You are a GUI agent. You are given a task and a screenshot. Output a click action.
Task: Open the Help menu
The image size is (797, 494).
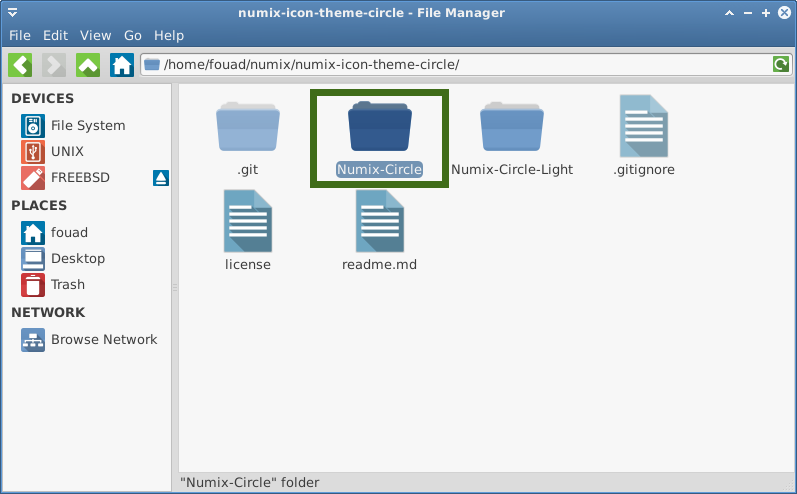point(169,36)
